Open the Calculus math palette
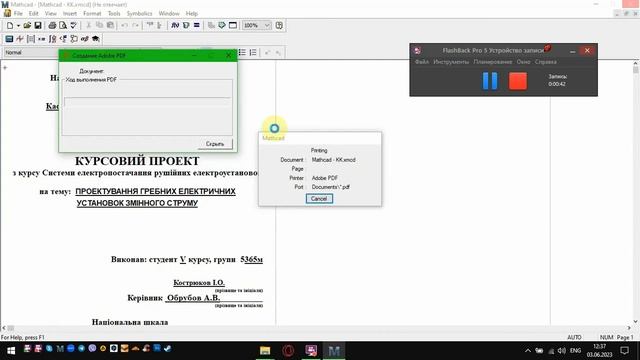The width and height of the screenshot is (640, 360). (52, 39)
